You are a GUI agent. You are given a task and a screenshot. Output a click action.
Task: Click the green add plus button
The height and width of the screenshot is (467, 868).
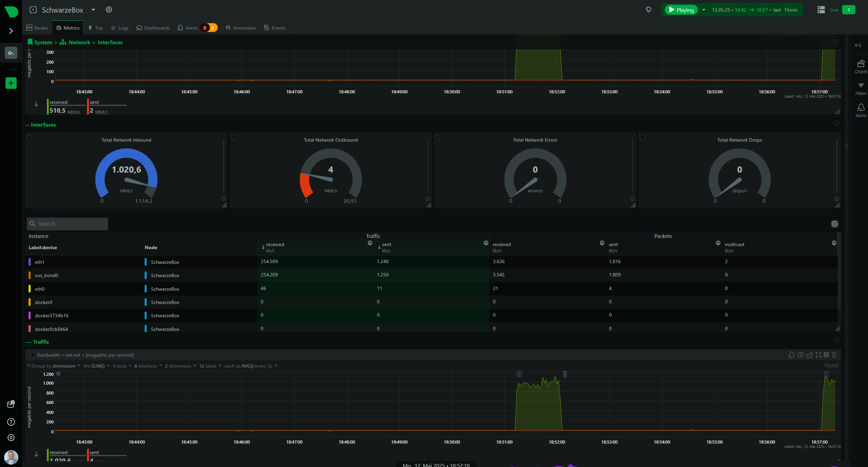11,83
